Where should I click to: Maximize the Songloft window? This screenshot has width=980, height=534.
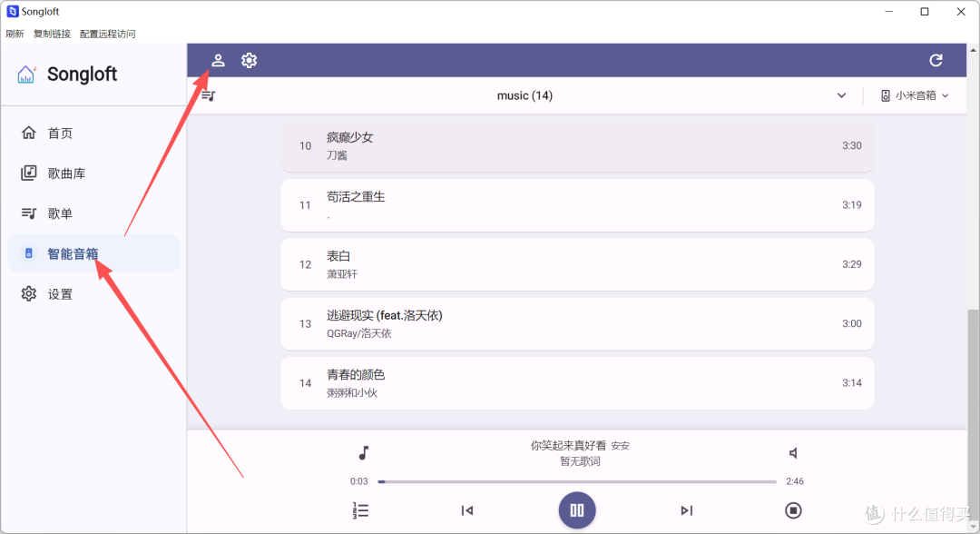(x=925, y=11)
